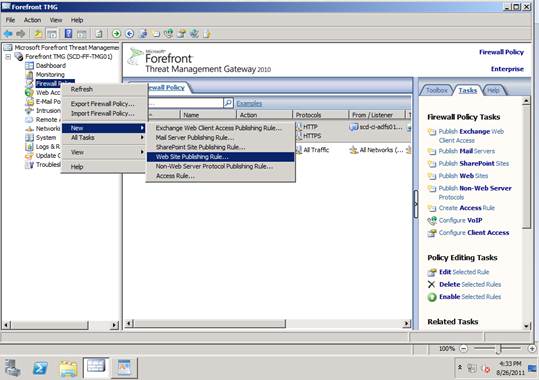Screen dimensions: 539x380
Task: Choose Import Firewall Policy in context menu
Action: click(103, 113)
